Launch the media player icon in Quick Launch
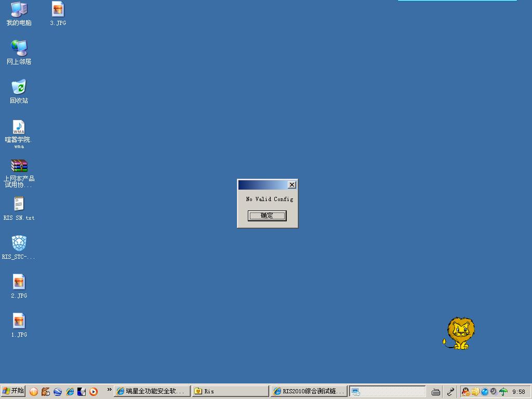Image resolution: width=532 pixels, height=399 pixels. click(x=94, y=392)
